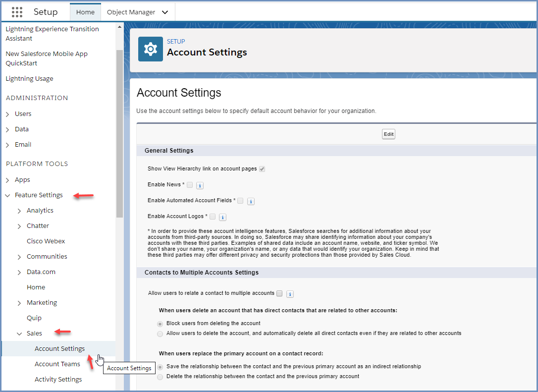Open Account Teams in the sidebar
The height and width of the screenshot is (392, 538).
pos(57,364)
